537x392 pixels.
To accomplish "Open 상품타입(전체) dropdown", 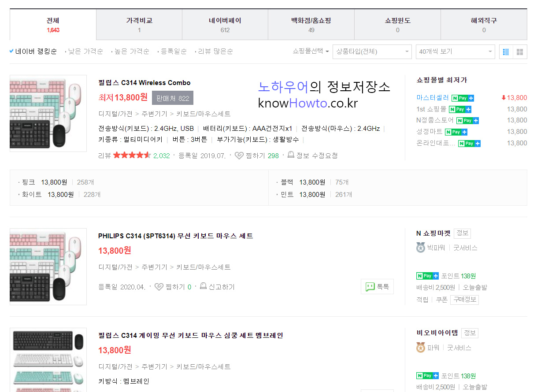I will click(x=372, y=52).
